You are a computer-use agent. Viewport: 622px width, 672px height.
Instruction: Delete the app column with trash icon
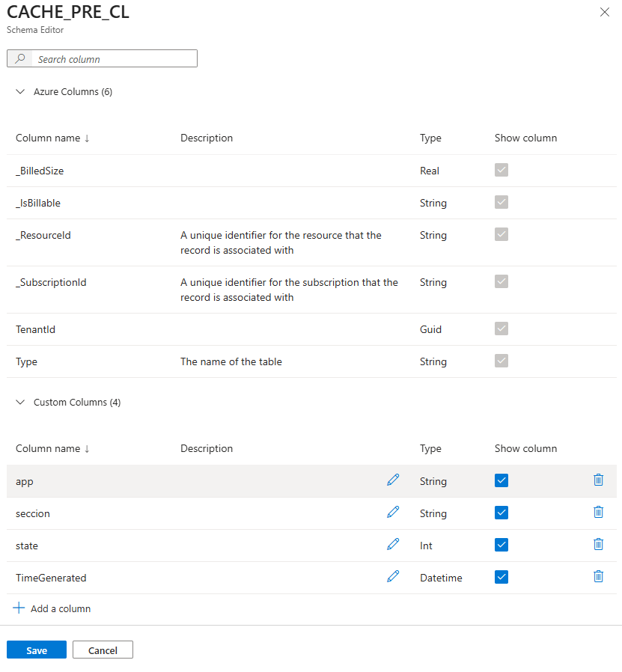point(599,480)
